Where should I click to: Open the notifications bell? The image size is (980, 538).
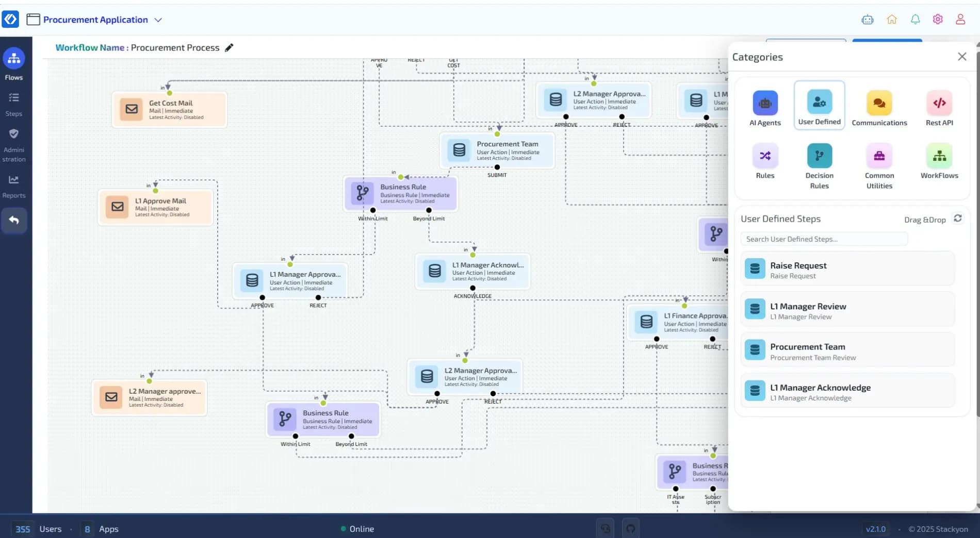(915, 19)
